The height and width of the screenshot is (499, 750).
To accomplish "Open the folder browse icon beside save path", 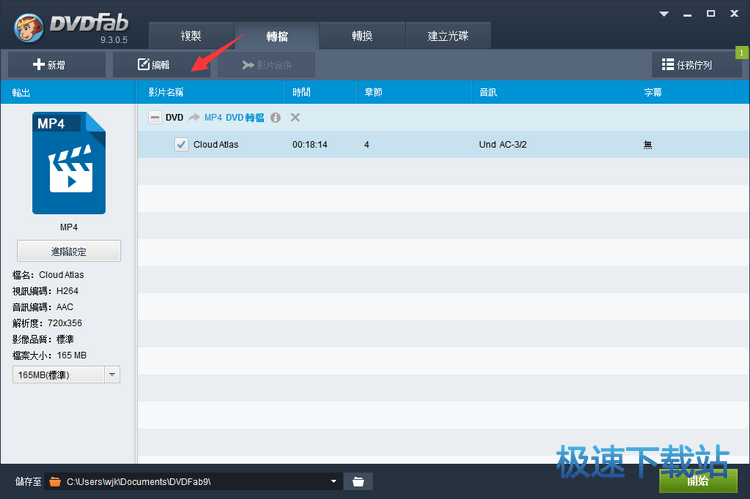I will point(359,481).
